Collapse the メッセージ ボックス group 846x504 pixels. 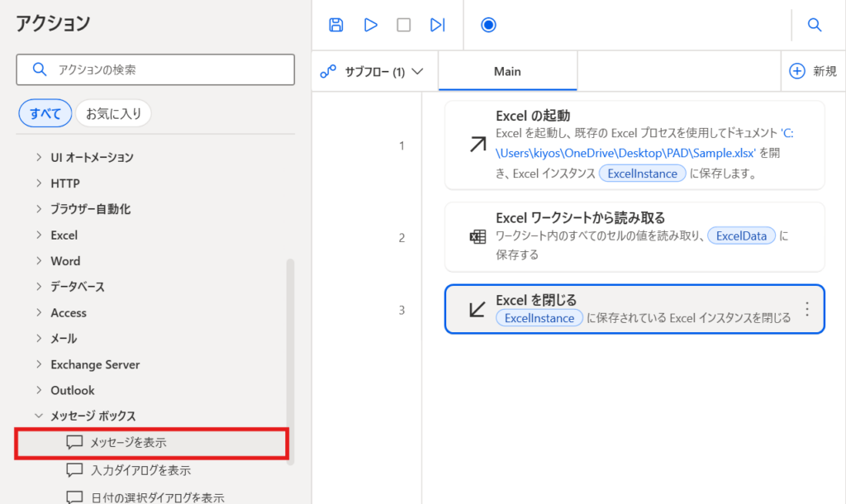click(x=38, y=416)
